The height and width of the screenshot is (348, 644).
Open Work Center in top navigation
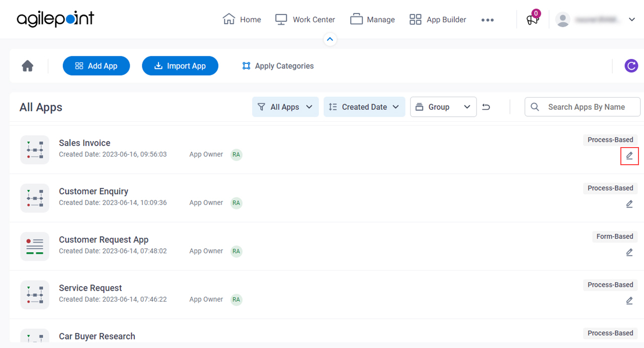pos(305,20)
